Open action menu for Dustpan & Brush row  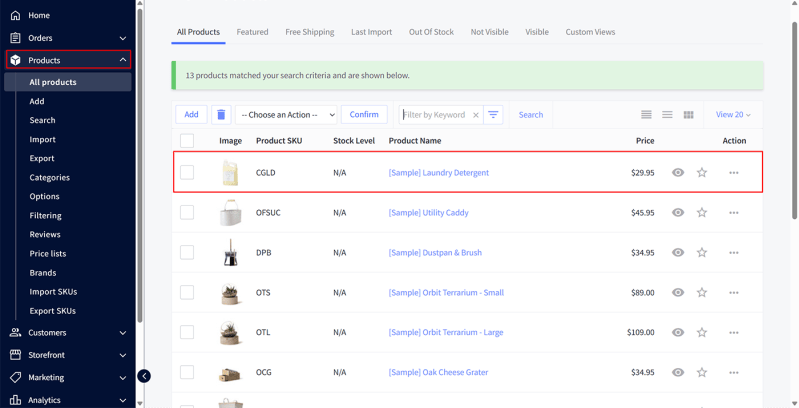click(734, 252)
